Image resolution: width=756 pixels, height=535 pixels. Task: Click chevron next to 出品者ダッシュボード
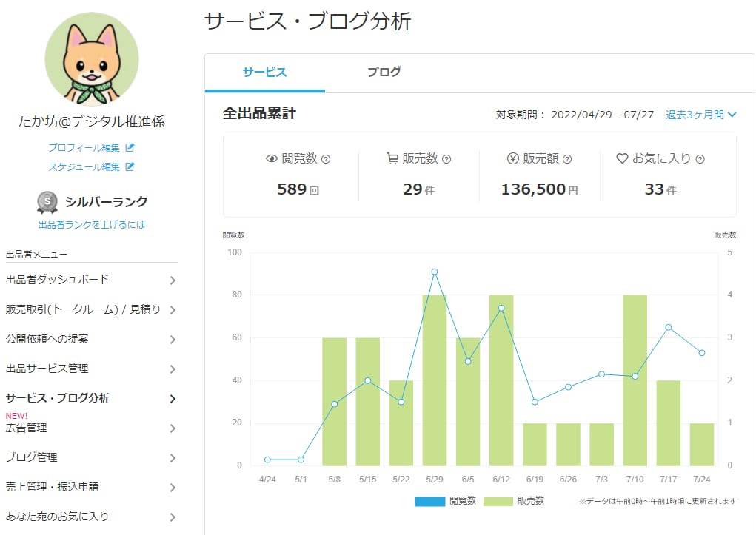point(173,280)
